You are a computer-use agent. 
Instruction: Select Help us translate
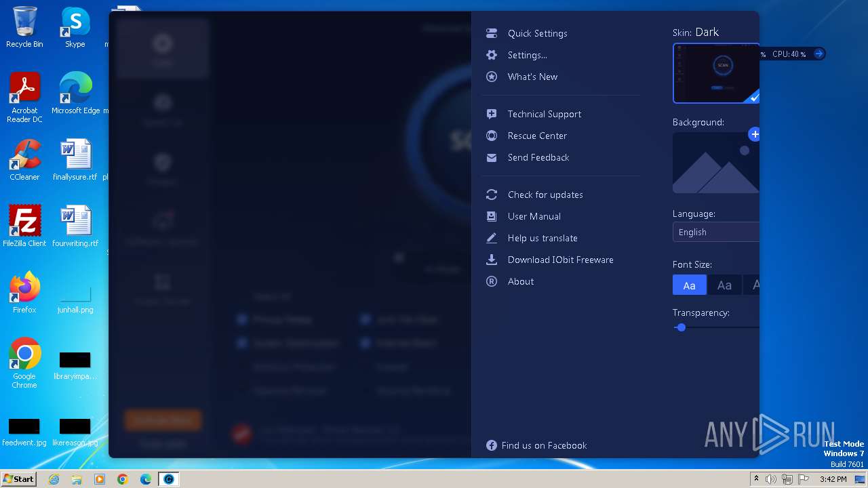coord(542,238)
